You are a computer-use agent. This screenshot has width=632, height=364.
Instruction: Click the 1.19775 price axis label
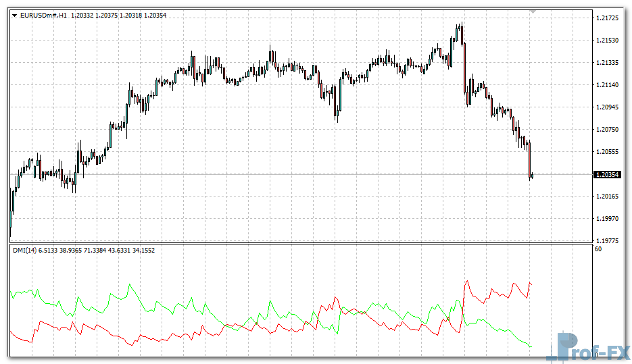coord(606,240)
